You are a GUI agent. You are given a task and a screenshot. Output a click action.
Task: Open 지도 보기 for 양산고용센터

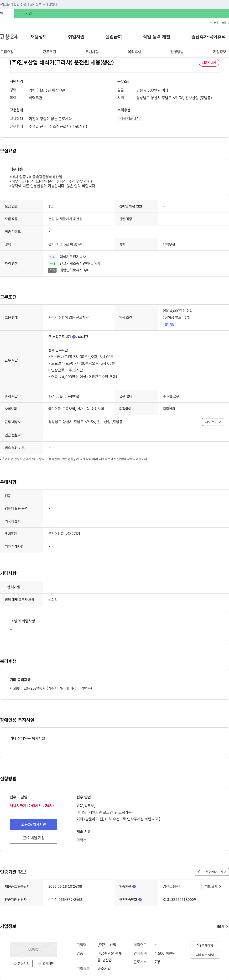[x=213, y=886]
